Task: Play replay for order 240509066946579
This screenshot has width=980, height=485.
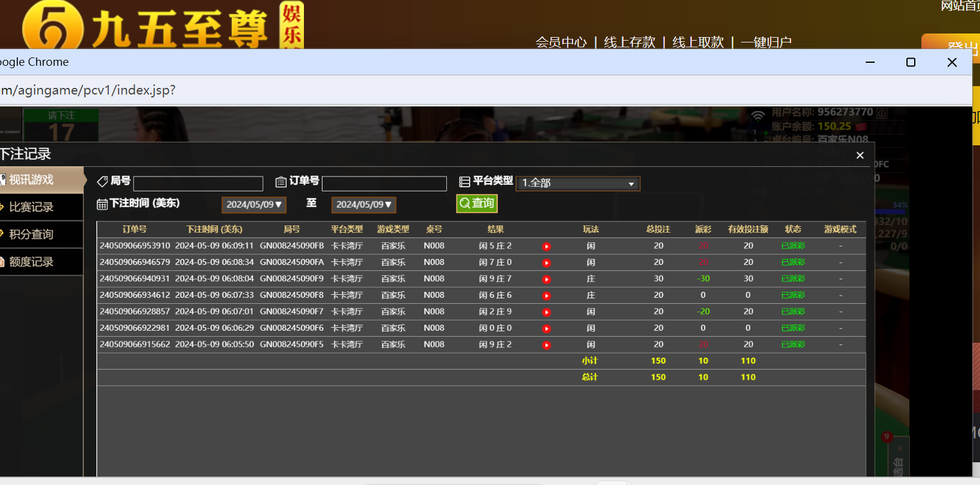Action: [x=546, y=263]
